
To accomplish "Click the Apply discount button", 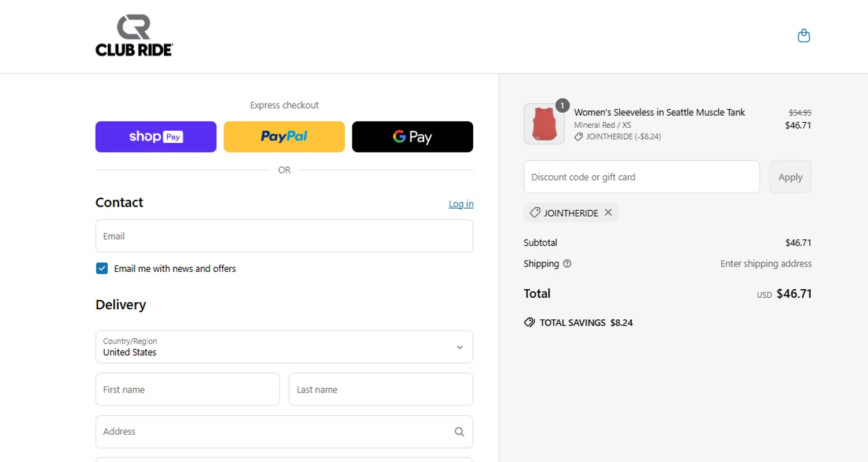I will click(790, 177).
